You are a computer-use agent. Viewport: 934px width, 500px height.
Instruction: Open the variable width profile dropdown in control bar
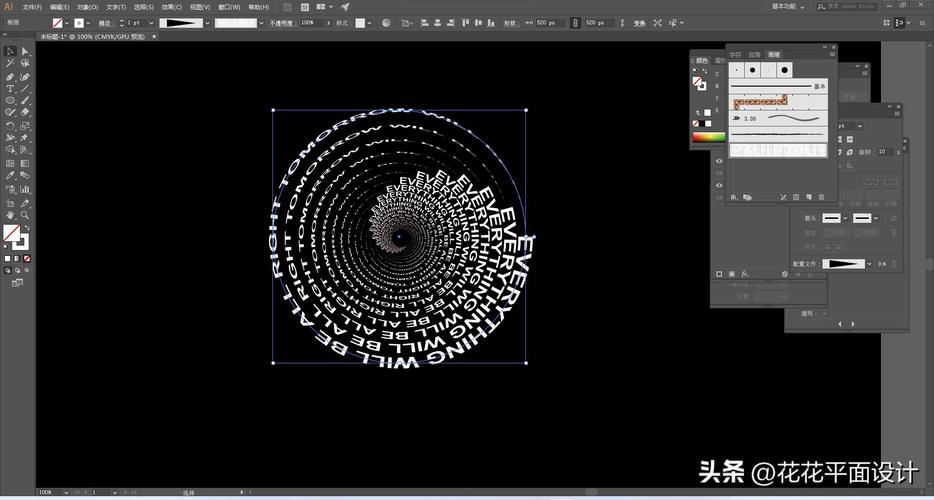click(x=207, y=23)
